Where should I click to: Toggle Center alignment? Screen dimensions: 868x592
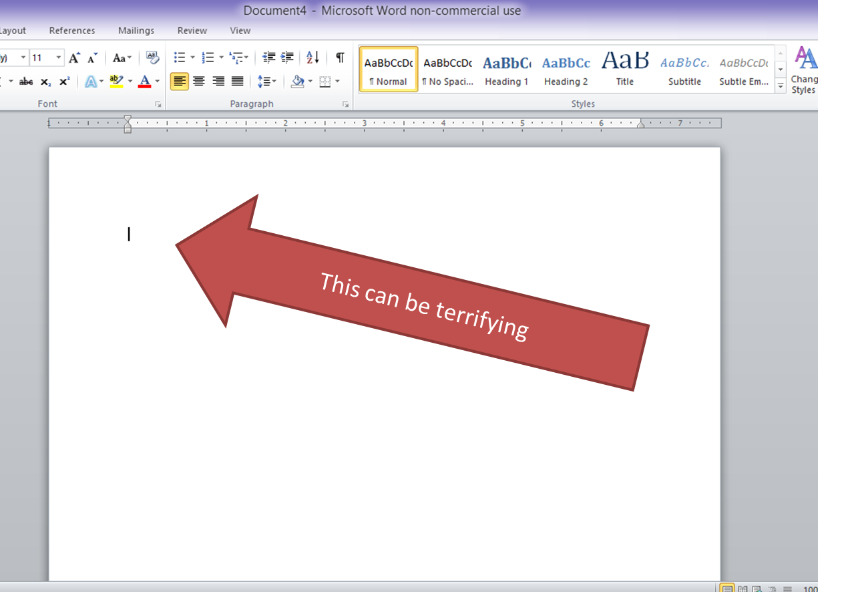pyautogui.click(x=199, y=82)
